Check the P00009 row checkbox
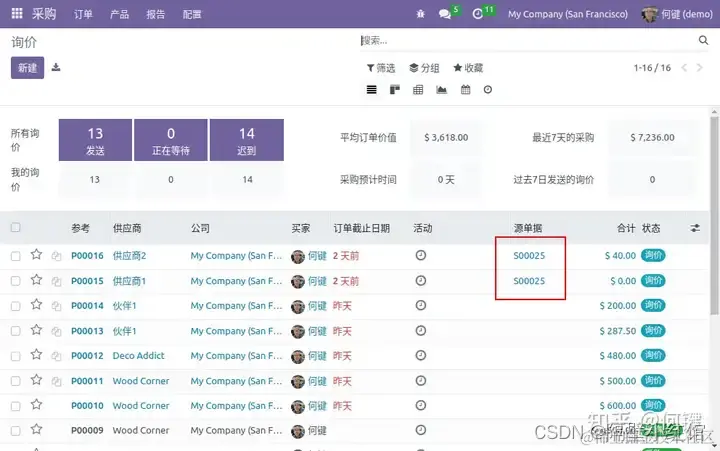The height and width of the screenshot is (451, 720). [16, 431]
